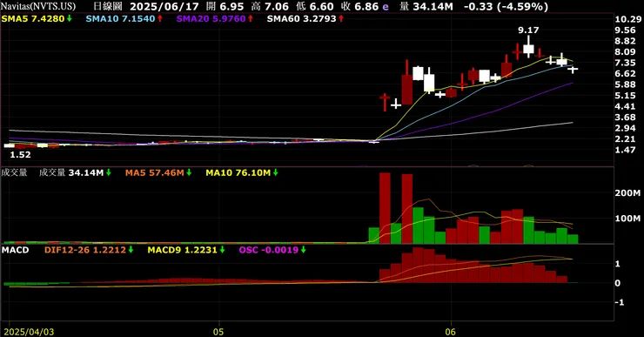Screen dimensions: 644x337
Task: Click the 7.35 price axis label
Action: 626,63
